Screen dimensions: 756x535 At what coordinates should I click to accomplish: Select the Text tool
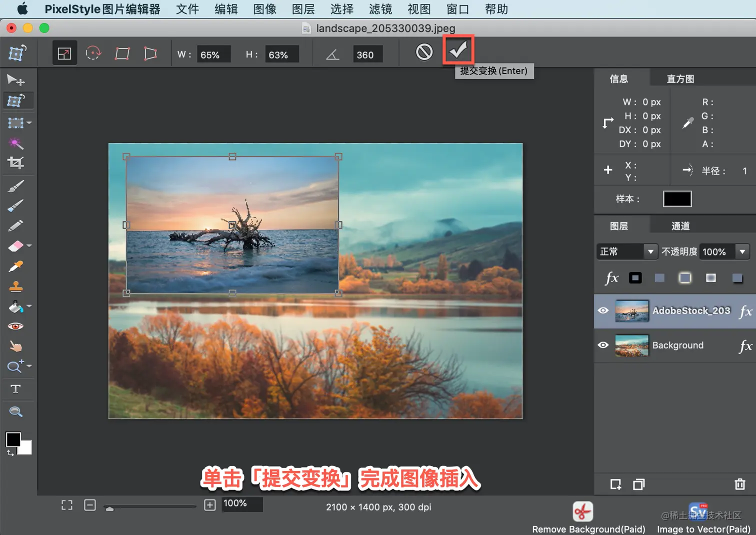(x=15, y=388)
